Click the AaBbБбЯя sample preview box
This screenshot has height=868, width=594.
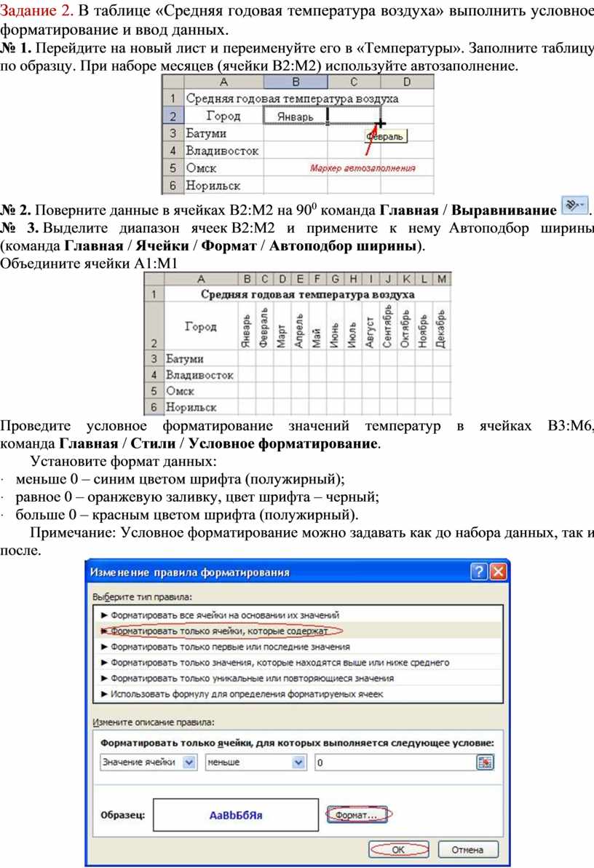236,815
